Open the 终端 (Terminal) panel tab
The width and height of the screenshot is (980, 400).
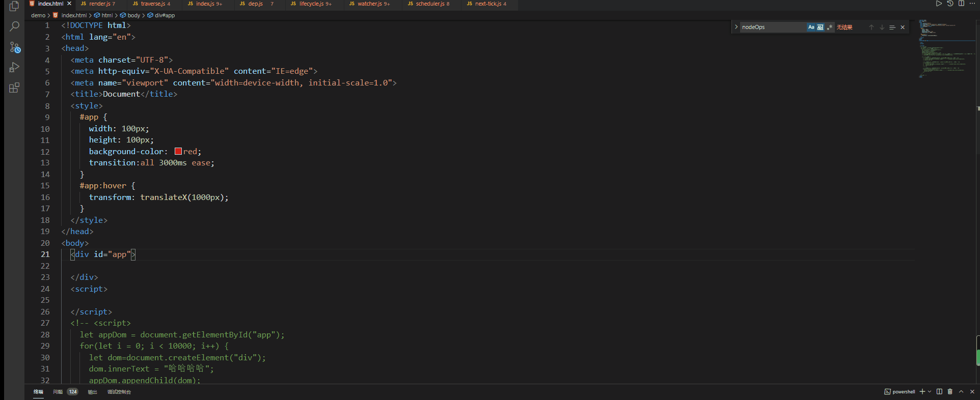click(38, 392)
